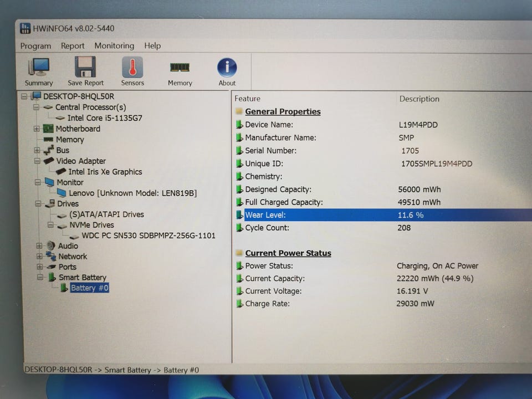Collapse the Central Processor(s) node
This screenshot has height=399, width=532.
[37, 107]
